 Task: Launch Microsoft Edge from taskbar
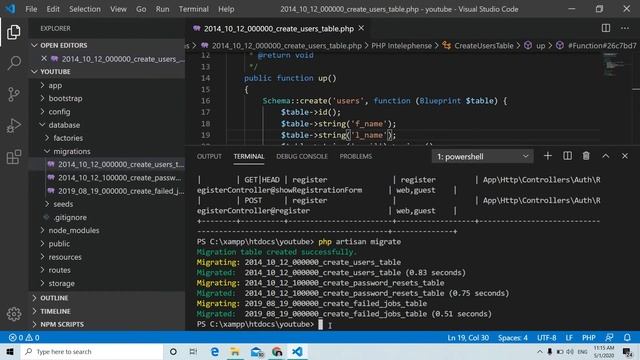215,351
